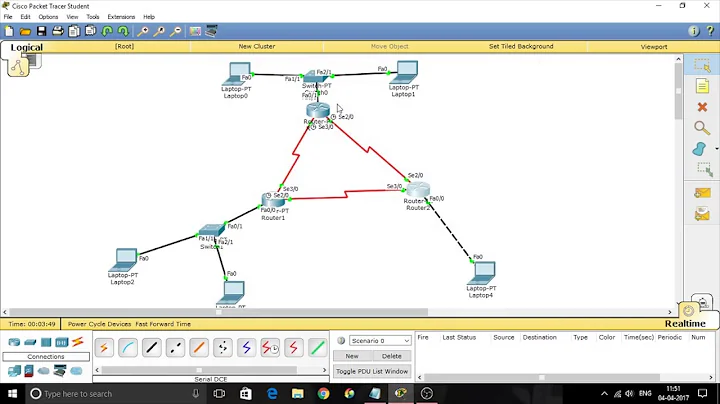The image size is (720, 404).
Task: Pick the green octal cable
Action: coord(317,348)
